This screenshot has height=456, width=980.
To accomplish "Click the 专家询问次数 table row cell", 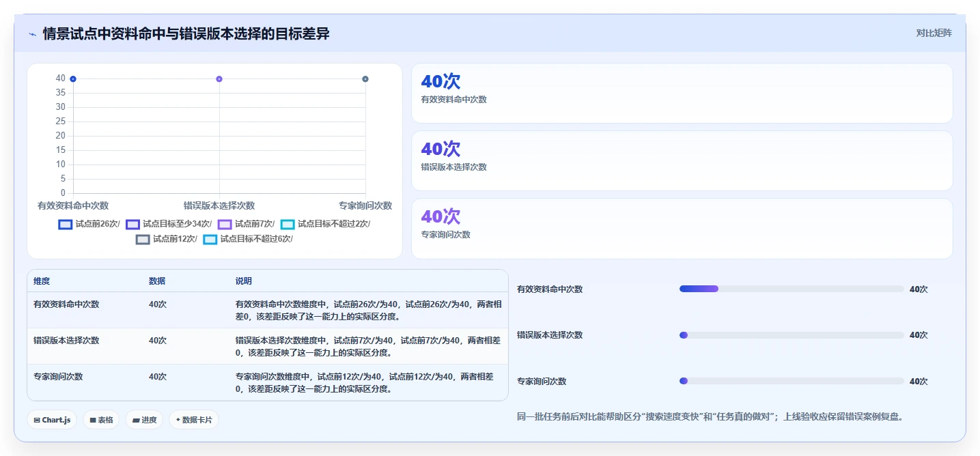I will click(58, 377).
